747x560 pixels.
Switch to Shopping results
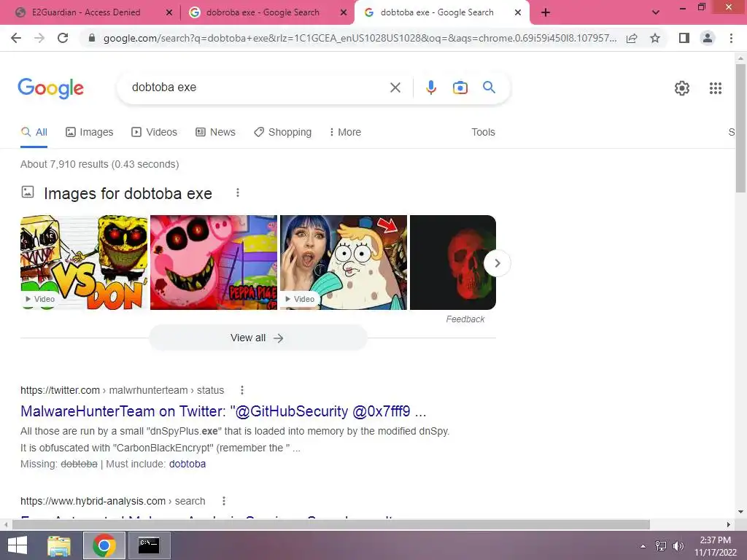tap(282, 132)
